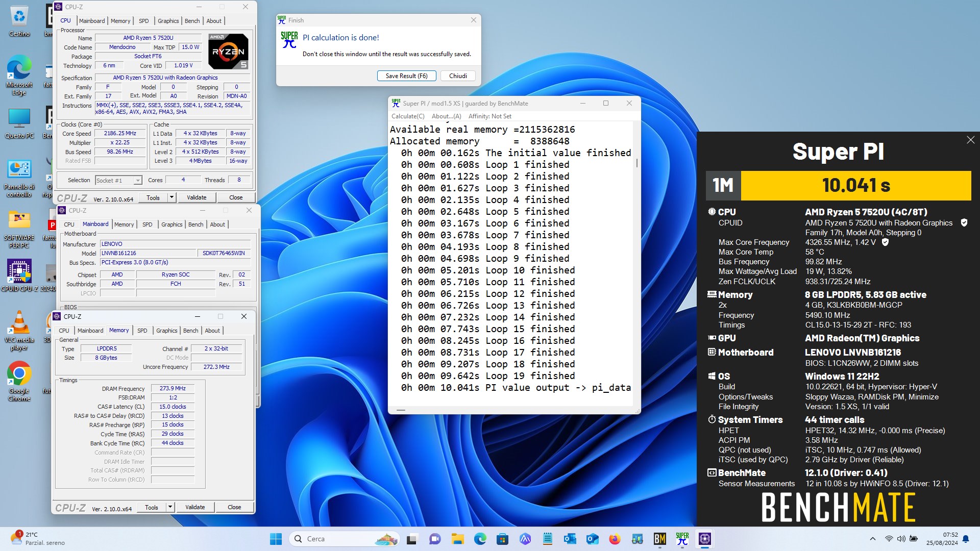Open the About...(A) menu in Super PI

click(446, 116)
